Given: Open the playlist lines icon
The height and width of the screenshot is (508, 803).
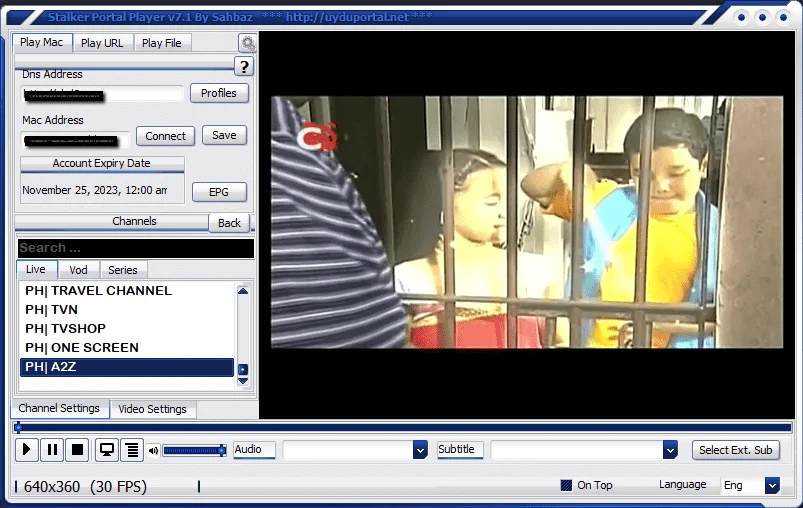Looking at the screenshot, I should [132, 450].
